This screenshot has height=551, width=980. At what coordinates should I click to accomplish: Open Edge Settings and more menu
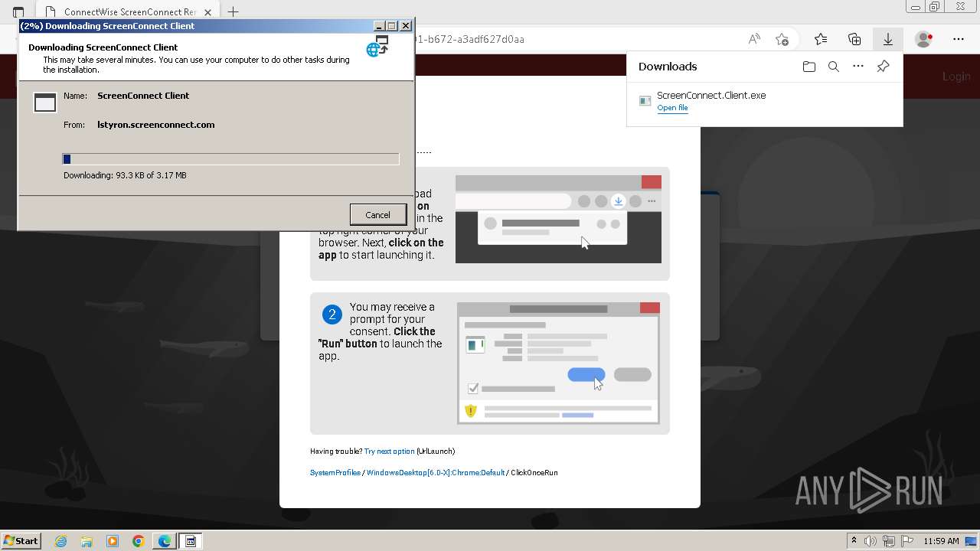pos(959,39)
